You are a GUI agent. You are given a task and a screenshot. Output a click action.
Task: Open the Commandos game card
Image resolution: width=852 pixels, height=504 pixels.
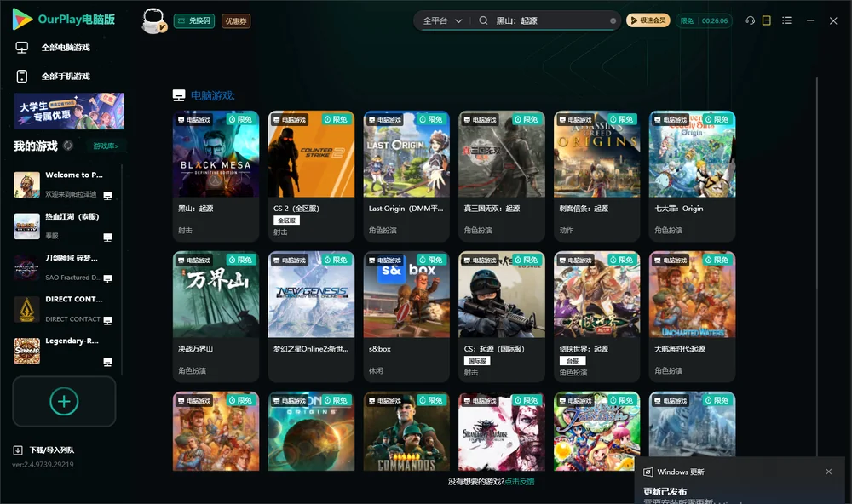coord(406,432)
